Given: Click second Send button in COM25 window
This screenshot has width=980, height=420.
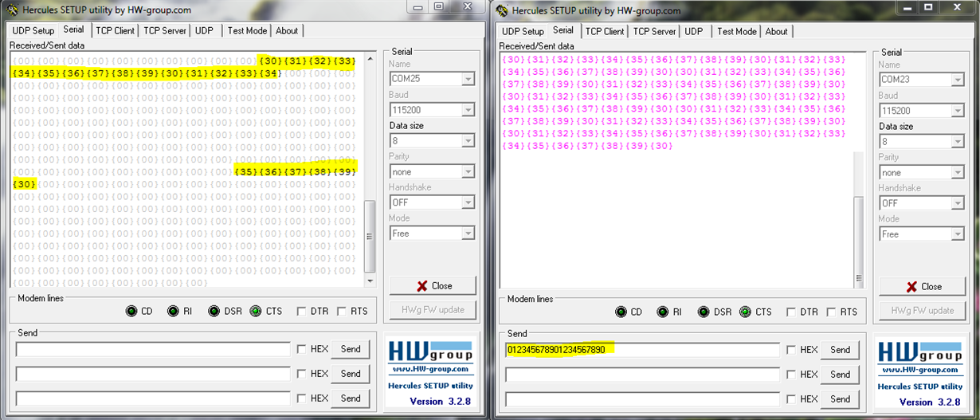Looking at the screenshot, I should click(x=351, y=373).
